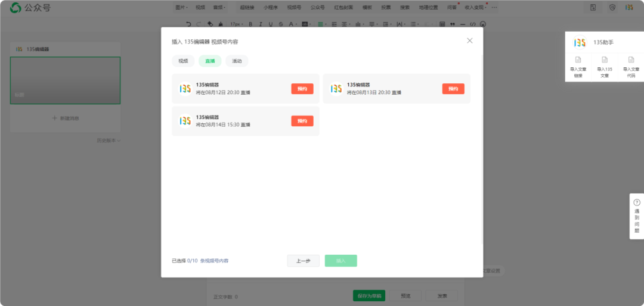Toggle strikethrough formatting (S)

(x=280, y=24)
